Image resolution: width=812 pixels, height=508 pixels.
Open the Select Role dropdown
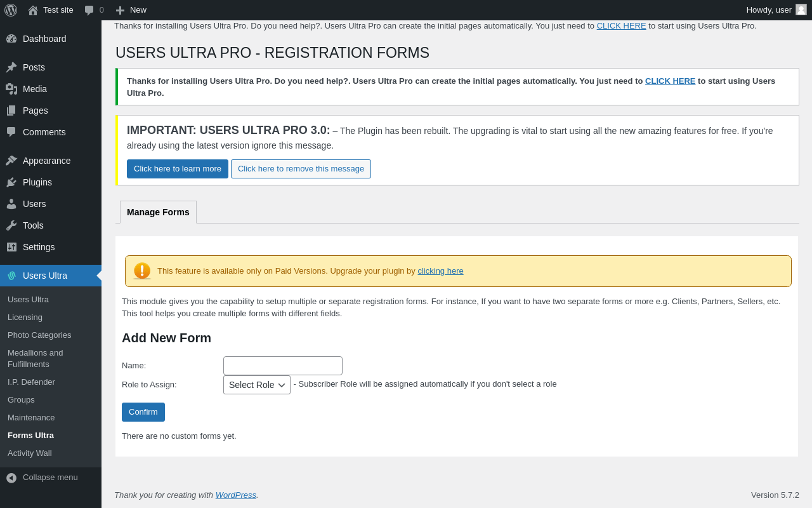coord(257,385)
